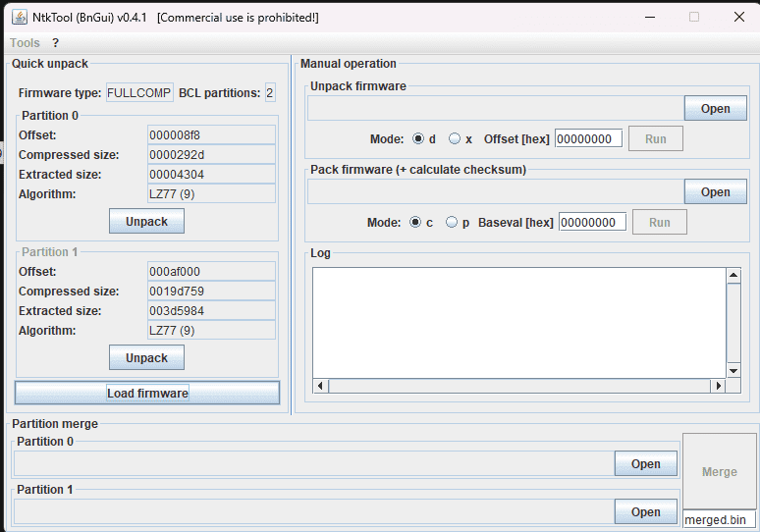This screenshot has width=760, height=532.
Task: Open Partition 1 file in Partition merge
Action: [x=645, y=511]
